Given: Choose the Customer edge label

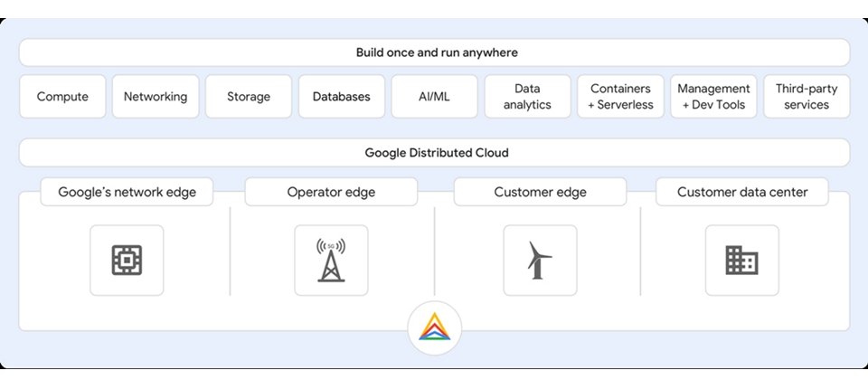Looking at the screenshot, I should coord(540,192).
